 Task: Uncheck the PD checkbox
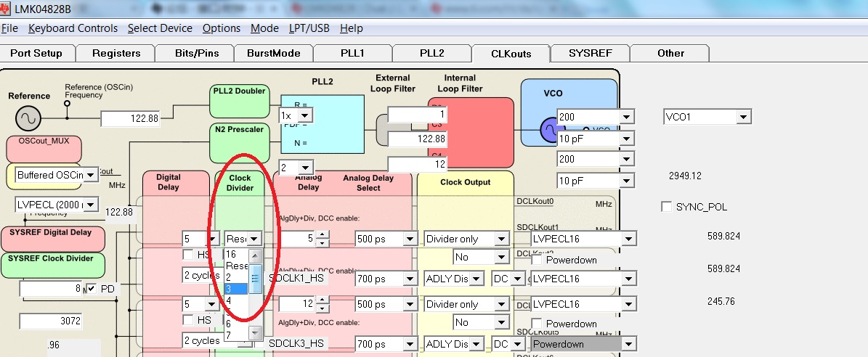pyautogui.click(x=92, y=289)
